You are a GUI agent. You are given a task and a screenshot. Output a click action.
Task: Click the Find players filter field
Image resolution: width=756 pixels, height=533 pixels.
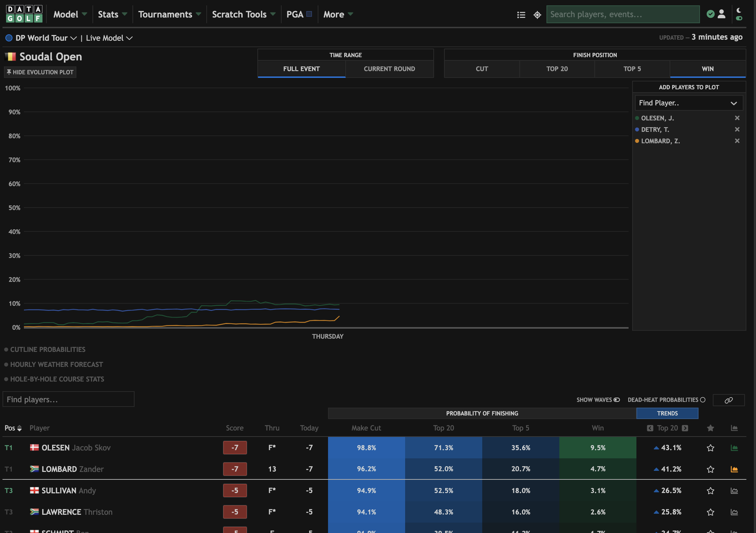69,399
